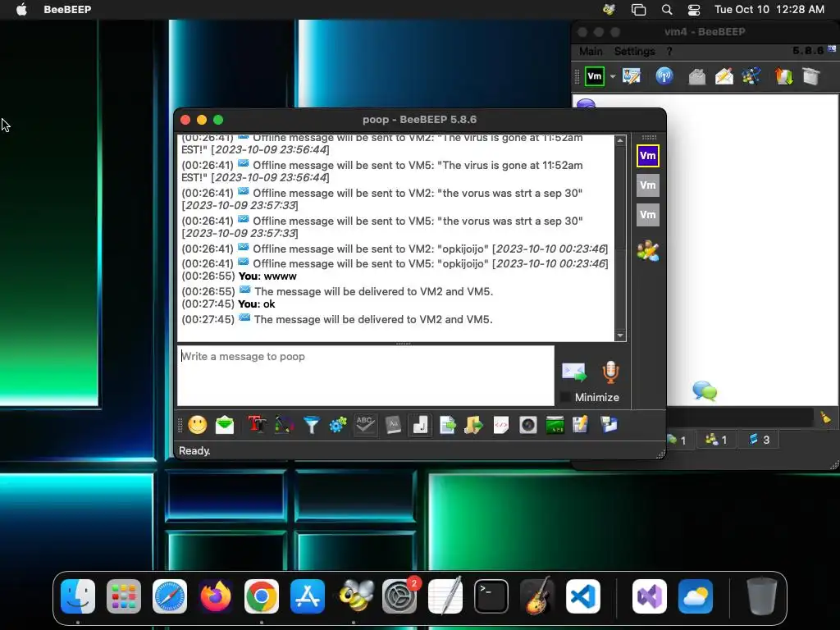Open the Settings menu in vm4 window
Image resolution: width=840 pixels, height=630 pixels.
[x=634, y=52]
